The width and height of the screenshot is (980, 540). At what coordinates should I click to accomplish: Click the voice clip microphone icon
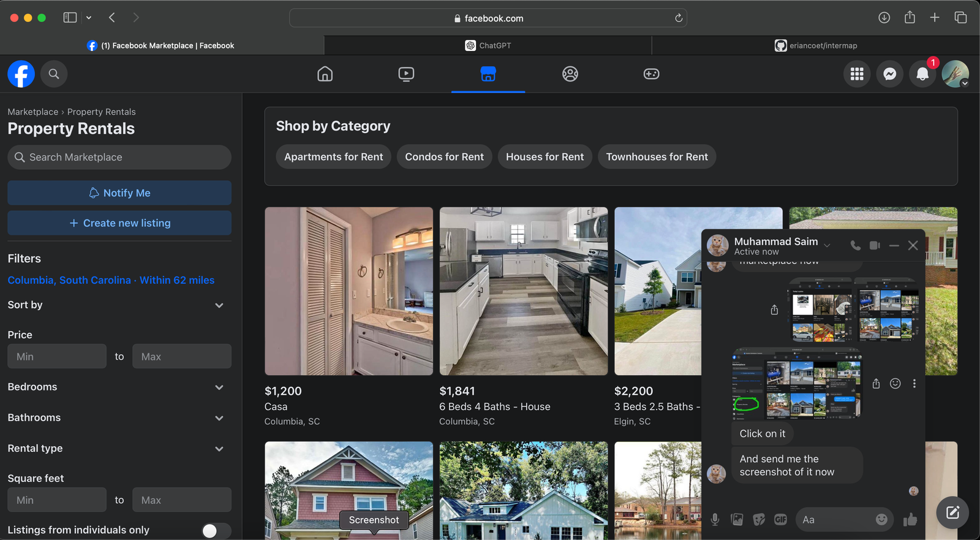pos(715,520)
